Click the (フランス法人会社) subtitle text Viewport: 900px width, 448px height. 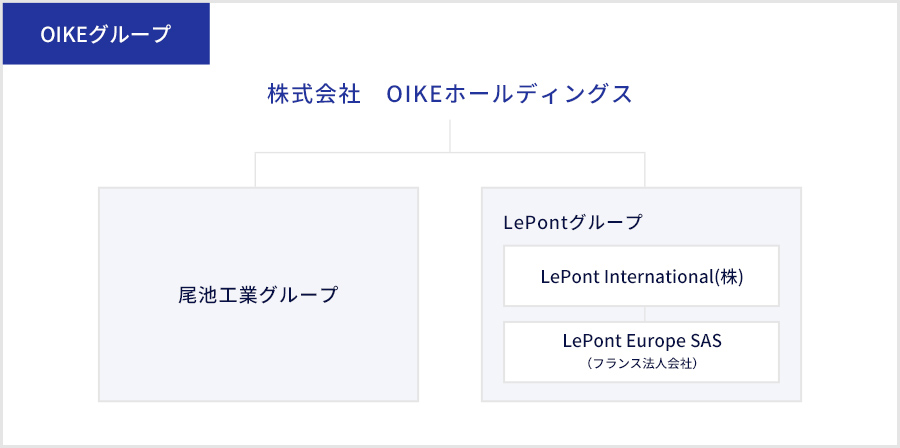tap(642, 365)
